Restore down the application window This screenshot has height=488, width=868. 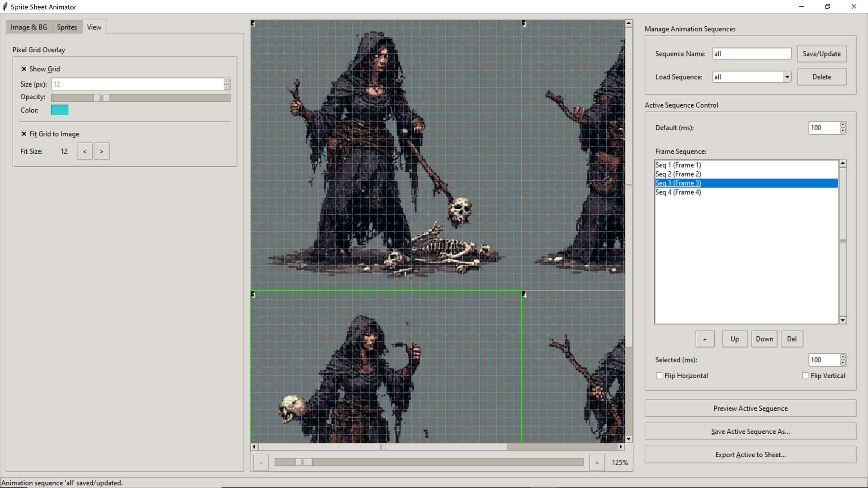coord(828,7)
